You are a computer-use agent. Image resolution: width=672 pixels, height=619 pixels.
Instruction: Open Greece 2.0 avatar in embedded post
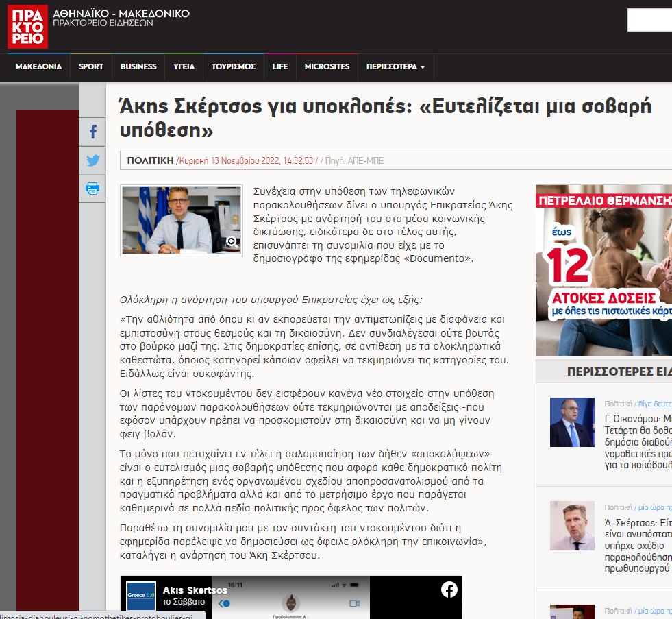pyautogui.click(x=141, y=596)
